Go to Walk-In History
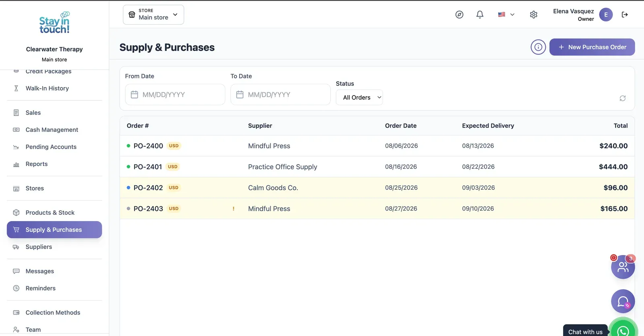This screenshot has width=644, height=336. coord(47,88)
